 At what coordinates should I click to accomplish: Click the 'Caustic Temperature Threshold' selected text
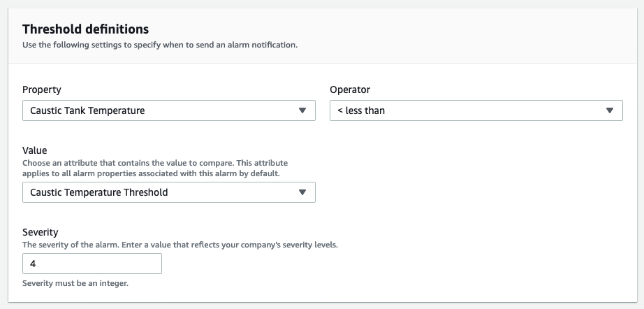[x=98, y=192]
